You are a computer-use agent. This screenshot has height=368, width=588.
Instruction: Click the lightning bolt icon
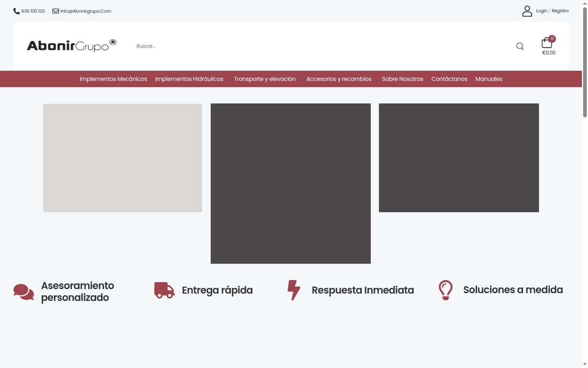[294, 290]
